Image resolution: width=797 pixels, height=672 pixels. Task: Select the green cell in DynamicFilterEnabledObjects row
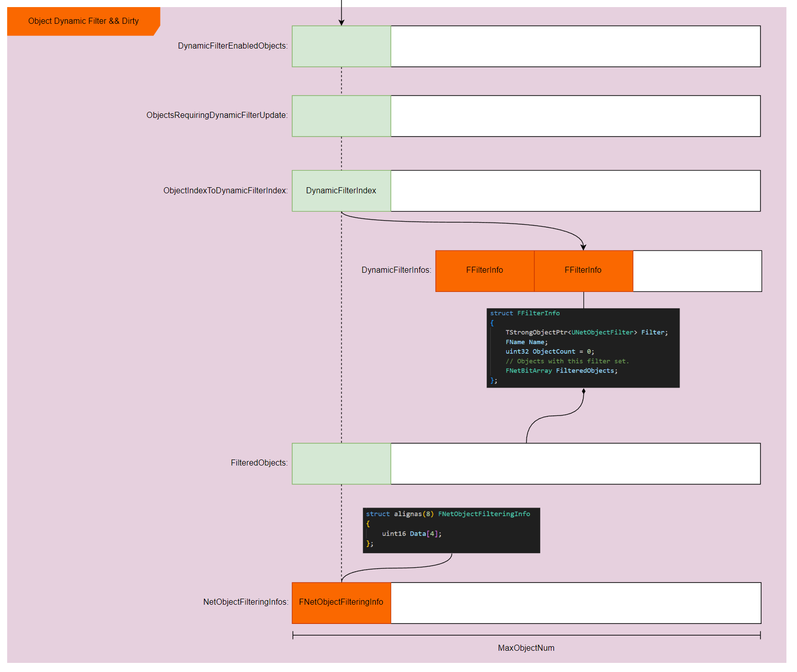pyautogui.click(x=341, y=47)
